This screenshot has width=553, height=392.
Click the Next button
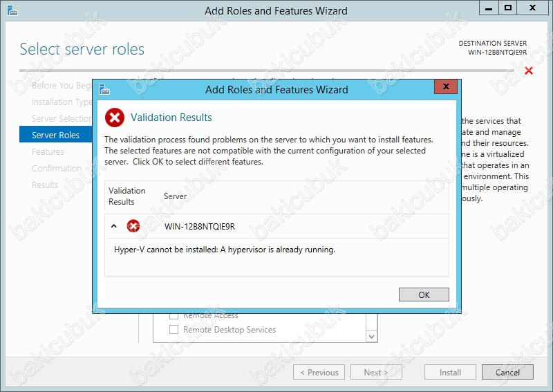pyautogui.click(x=376, y=372)
